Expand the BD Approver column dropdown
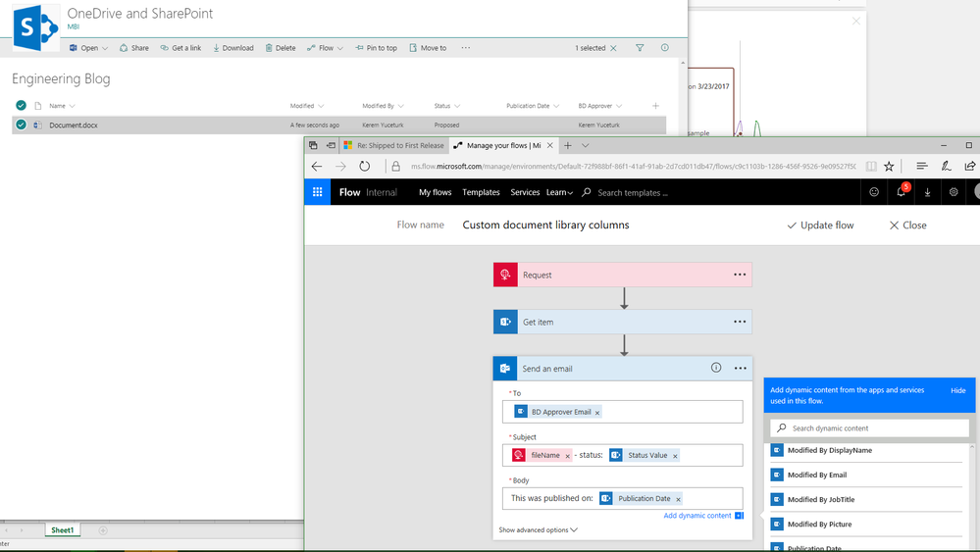 coord(619,106)
